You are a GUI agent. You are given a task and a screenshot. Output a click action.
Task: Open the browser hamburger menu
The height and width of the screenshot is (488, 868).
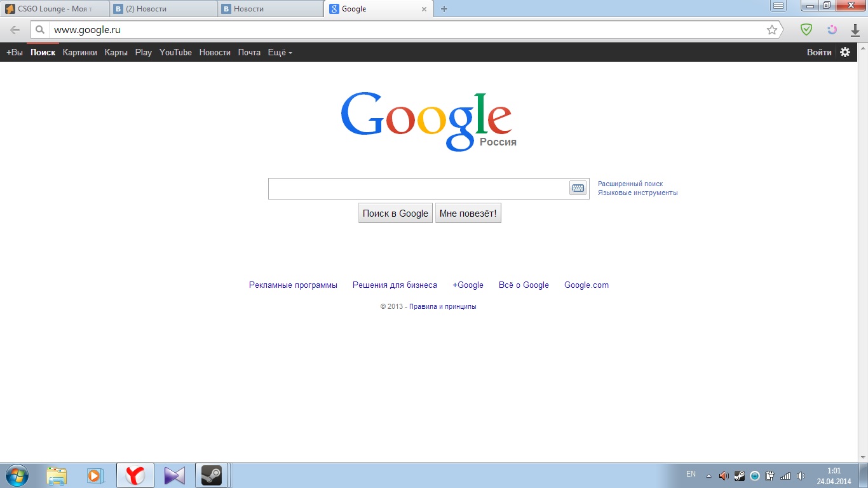point(778,6)
